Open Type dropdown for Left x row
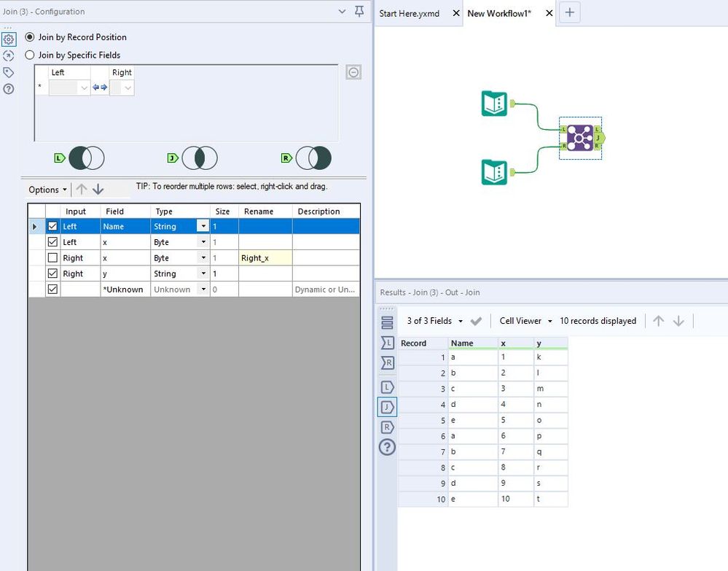Screen dimensions: 728x571 pos(203,242)
